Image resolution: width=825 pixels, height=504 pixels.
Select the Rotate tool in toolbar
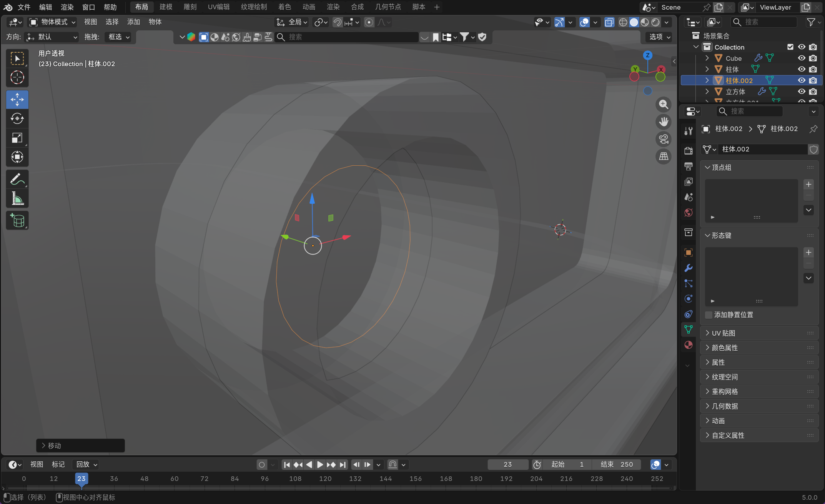tap(17, 119)
